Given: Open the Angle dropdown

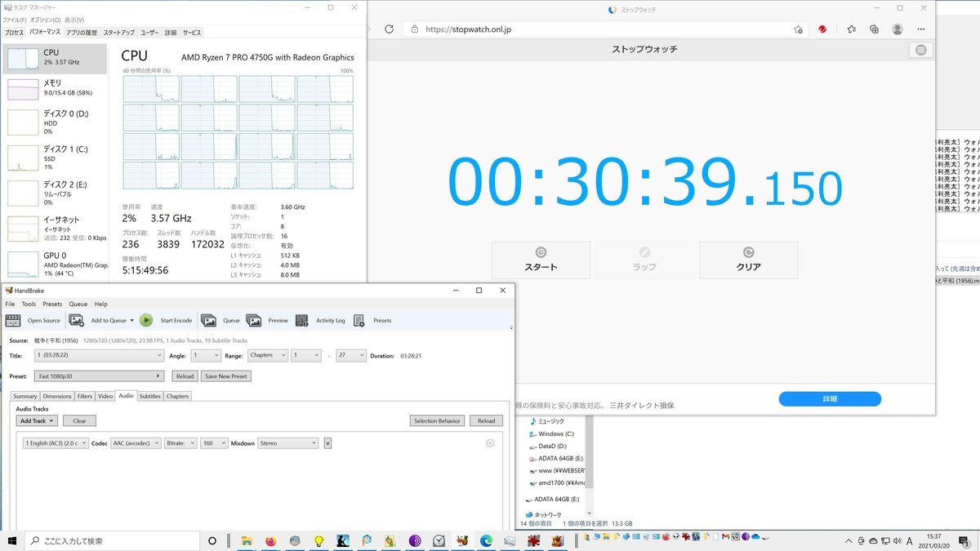Looking at the screenshot, I should point(206,356).
